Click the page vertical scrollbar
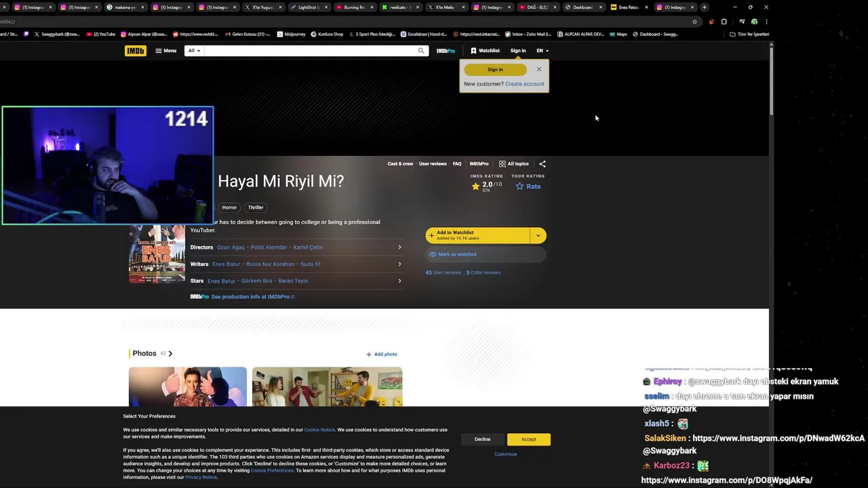This screenshot has width=868, height=488. [771, 81]
